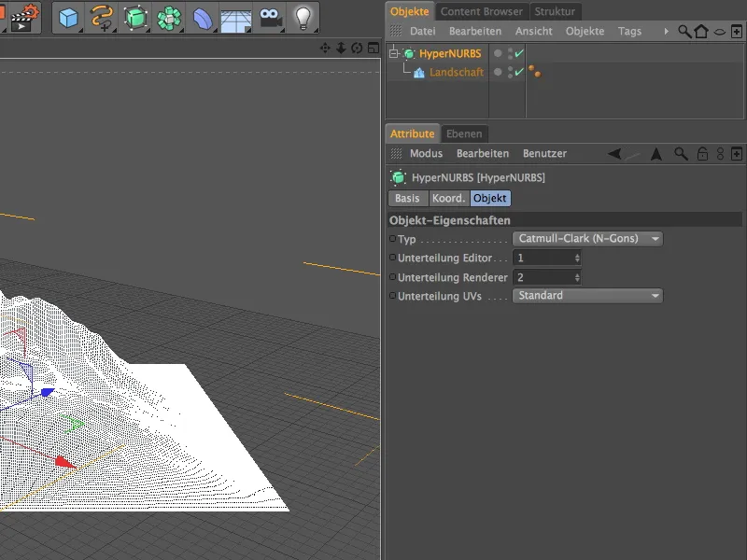This screenshot has width=747, height=560.
Task: Open the Unterteilung UVs Standard dropdown
Action: (587, 296)
